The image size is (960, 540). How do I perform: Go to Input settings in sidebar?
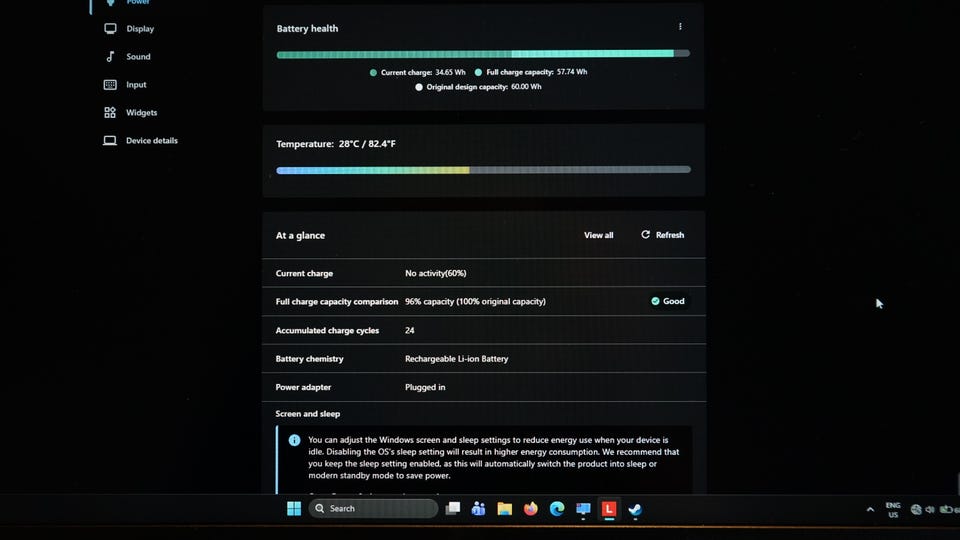pos(126,84)
